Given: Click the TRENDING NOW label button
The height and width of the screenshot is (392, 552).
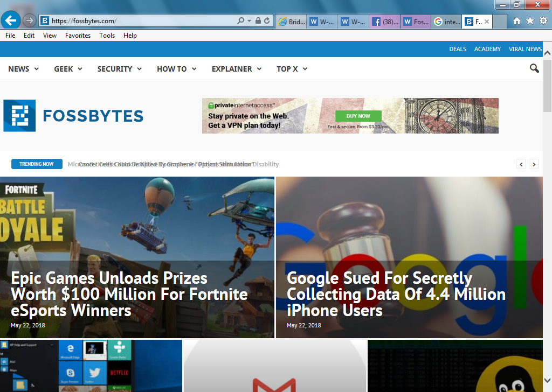Looking at the screenshot, I should pos(37,164).
